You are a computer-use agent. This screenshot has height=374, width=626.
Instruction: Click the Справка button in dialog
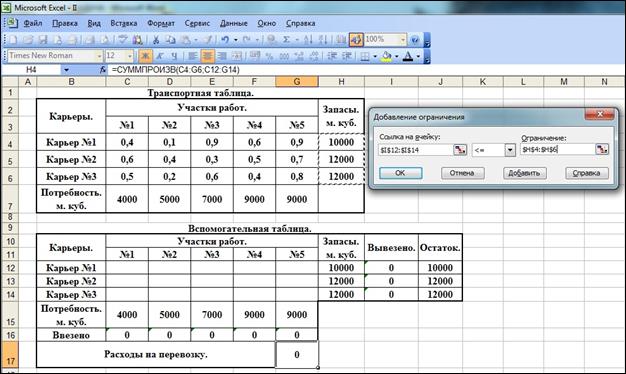coord(587,173)
